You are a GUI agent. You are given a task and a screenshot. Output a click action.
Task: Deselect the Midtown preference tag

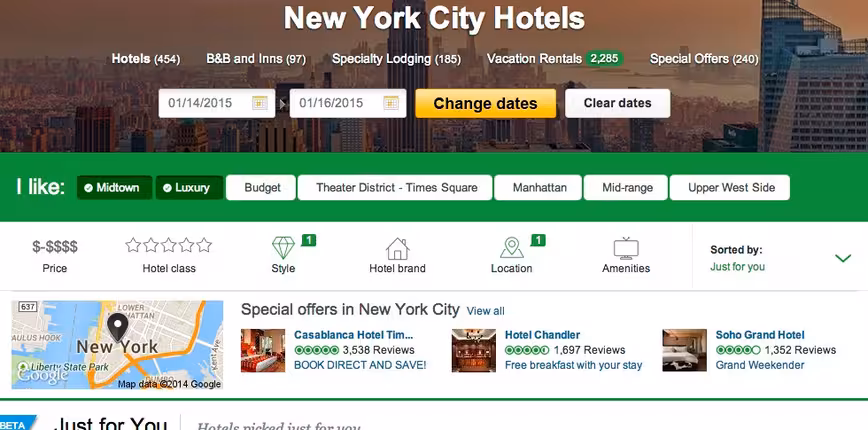115,188
